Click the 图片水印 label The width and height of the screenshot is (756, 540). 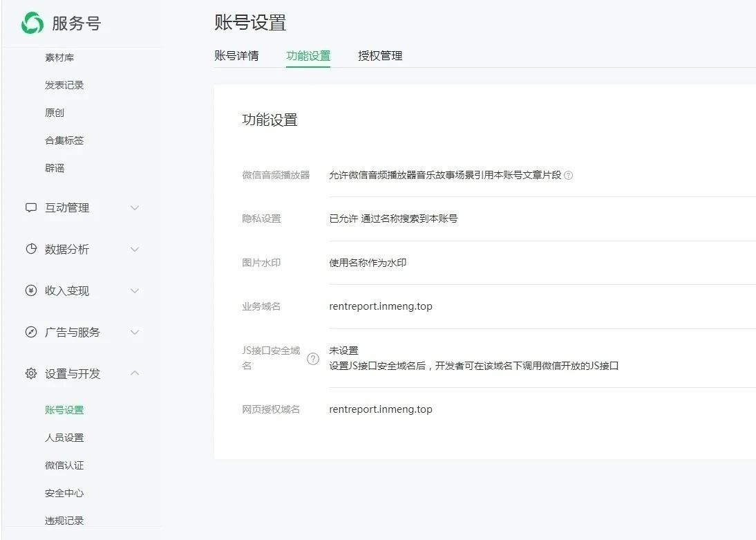pos(261,263)
